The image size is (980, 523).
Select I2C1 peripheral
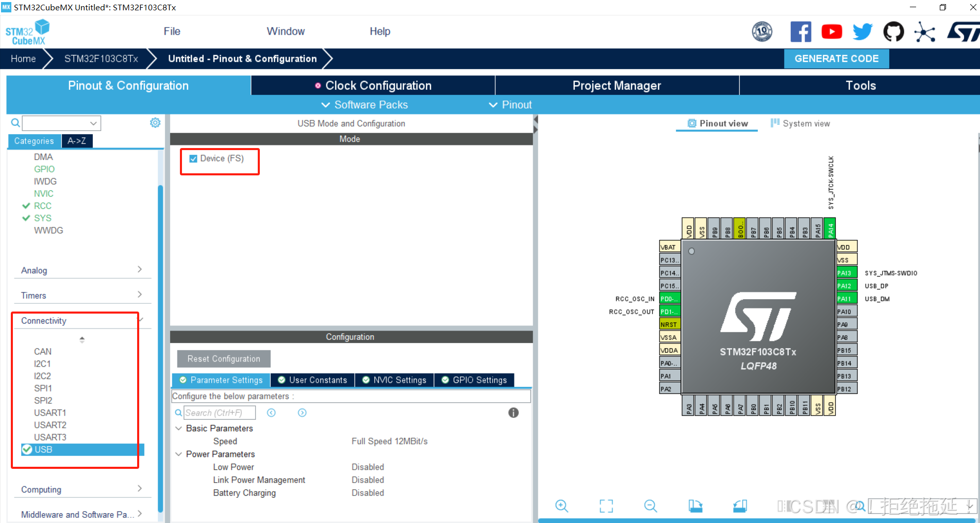[42, 364]
